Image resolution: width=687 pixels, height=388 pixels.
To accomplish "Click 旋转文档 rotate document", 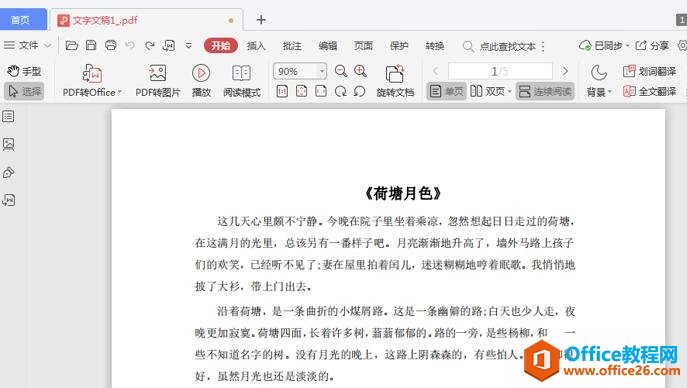I will coord(395,81).
